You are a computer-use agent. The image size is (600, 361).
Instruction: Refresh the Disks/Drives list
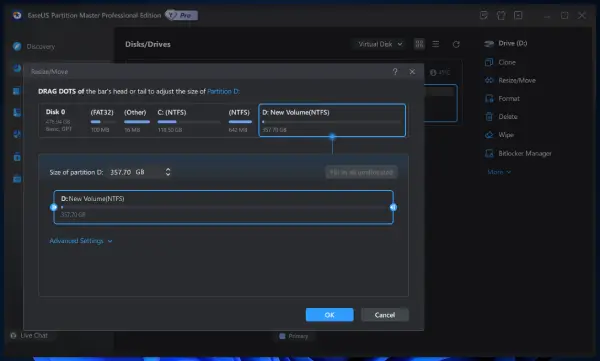click(x=456, y=44)
